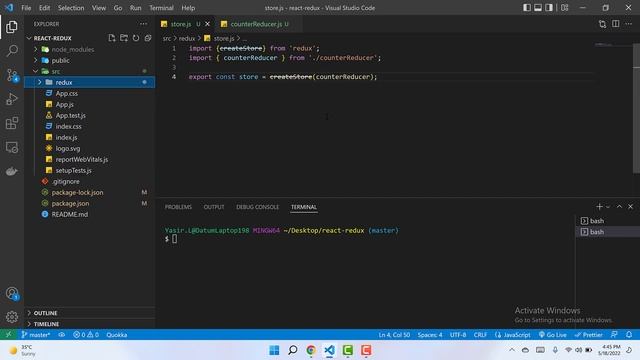Image resolution: width=640 pixels, height=360 pixels.
Task: Open notifications bell in status bar
Action: (x=629, y=335)
